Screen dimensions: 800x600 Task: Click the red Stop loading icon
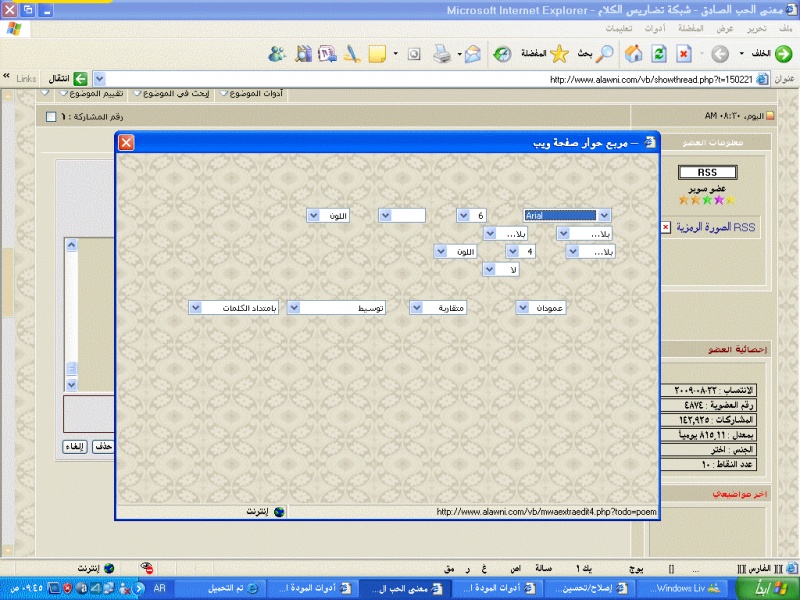tap(684, 54)
